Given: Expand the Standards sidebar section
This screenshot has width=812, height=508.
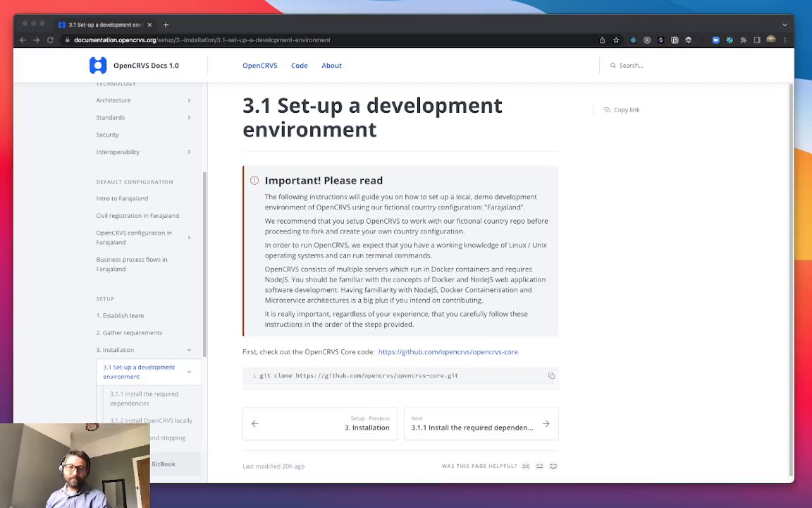Looking at the screenshot, I should point(189,118).
